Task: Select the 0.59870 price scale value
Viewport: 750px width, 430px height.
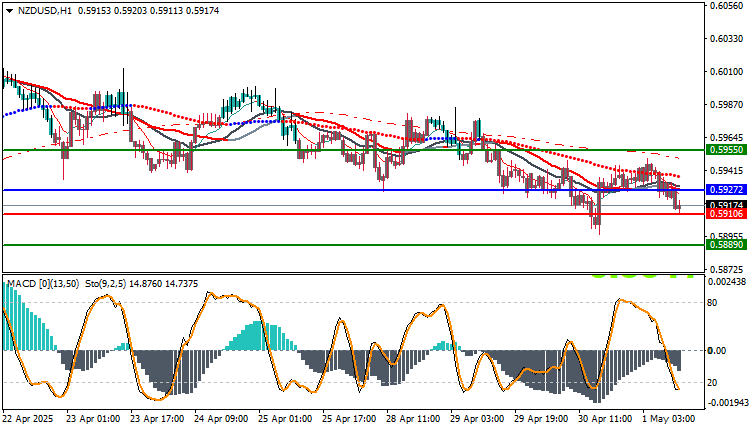Action: click(x=727, y=105)
